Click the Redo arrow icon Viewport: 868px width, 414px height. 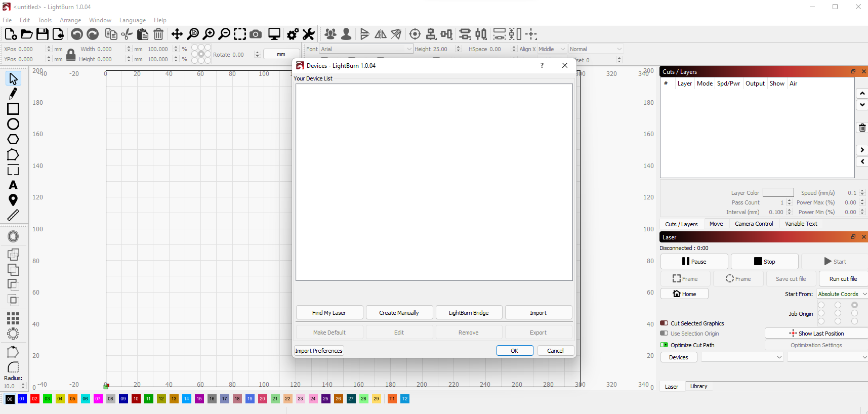(x=93, y=34)
